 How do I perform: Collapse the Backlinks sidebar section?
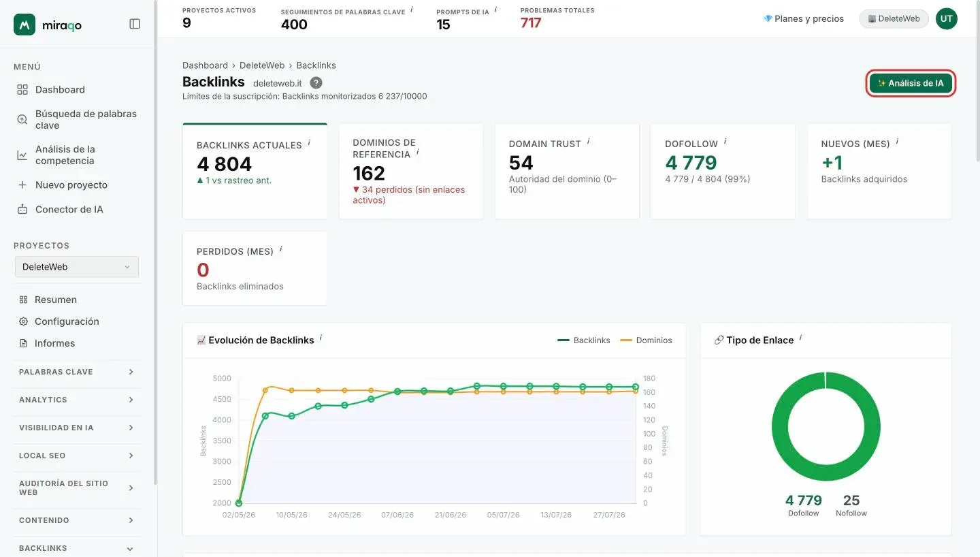tap(76, 548)
